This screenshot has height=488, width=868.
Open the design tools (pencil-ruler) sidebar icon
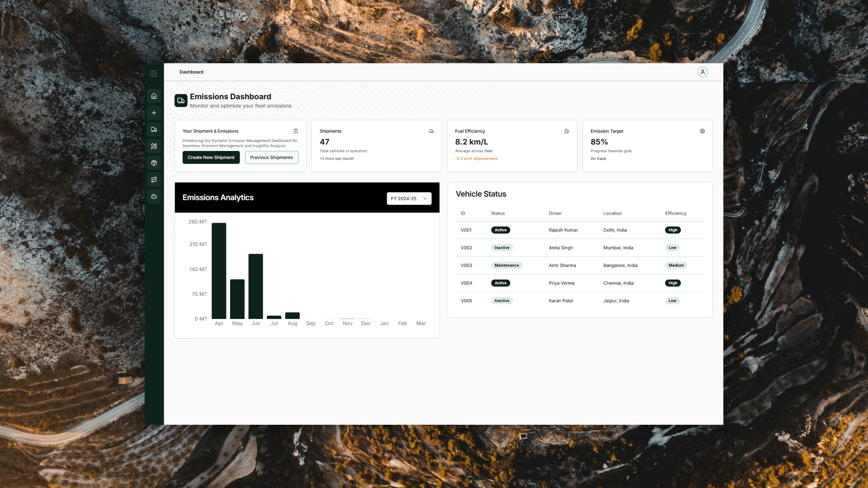coord(154,146)
